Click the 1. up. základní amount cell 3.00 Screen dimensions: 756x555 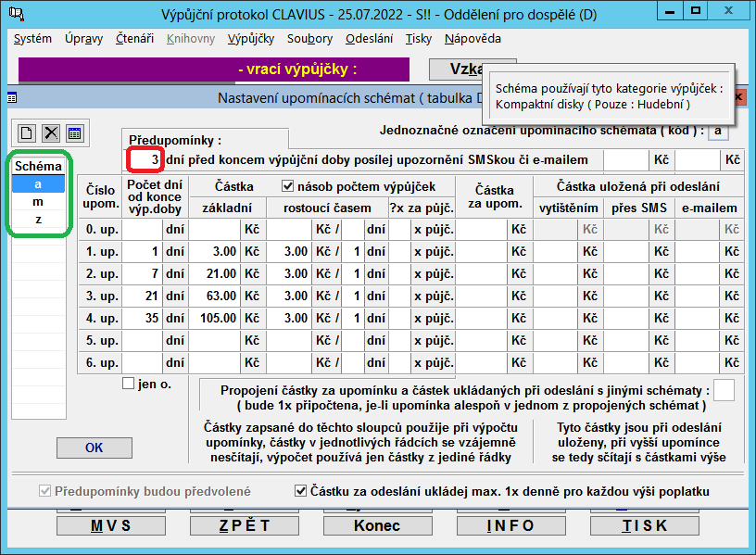click(215, 251)
